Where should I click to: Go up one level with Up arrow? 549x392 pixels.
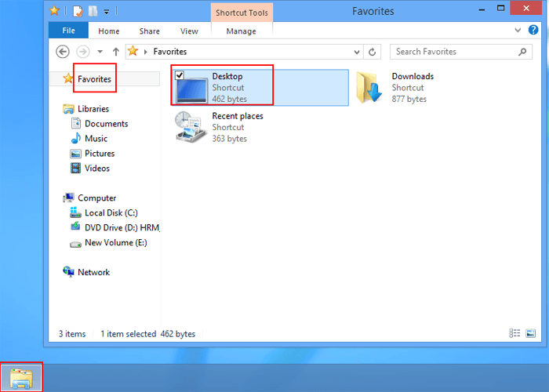[x=116, y=52]
